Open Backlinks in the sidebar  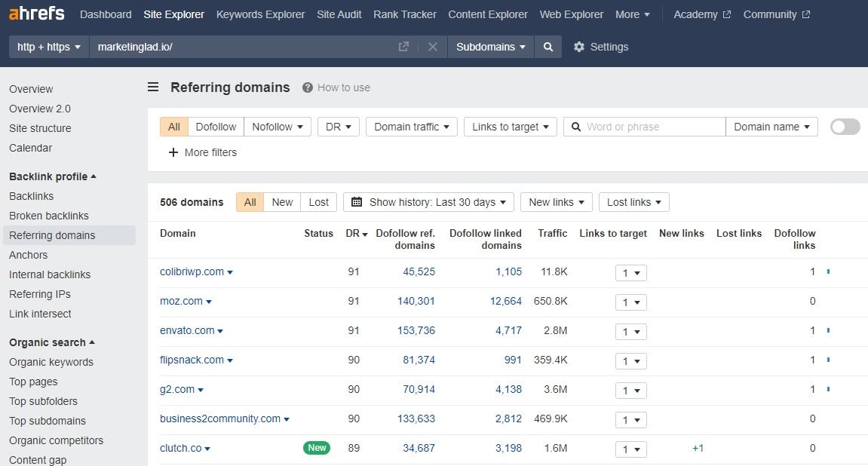click(x=31, y=196)
